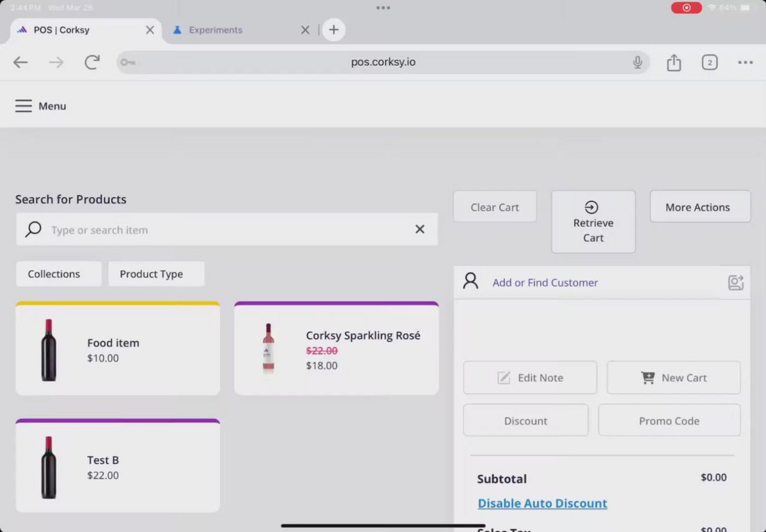Screen dimensions: 766x532
Task: Tap the screen recording indicator in status bar
Action: tap(686, 8)
